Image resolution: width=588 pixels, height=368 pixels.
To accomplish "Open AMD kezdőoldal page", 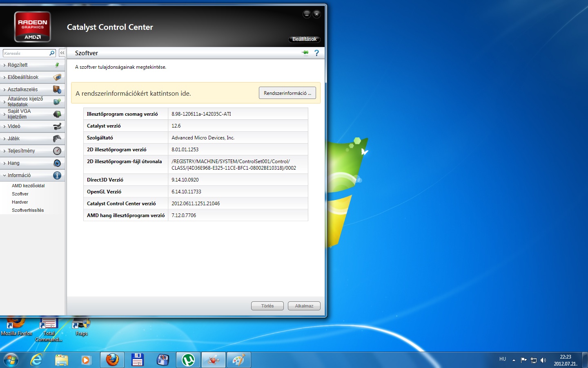I will (x=28, y=186).
